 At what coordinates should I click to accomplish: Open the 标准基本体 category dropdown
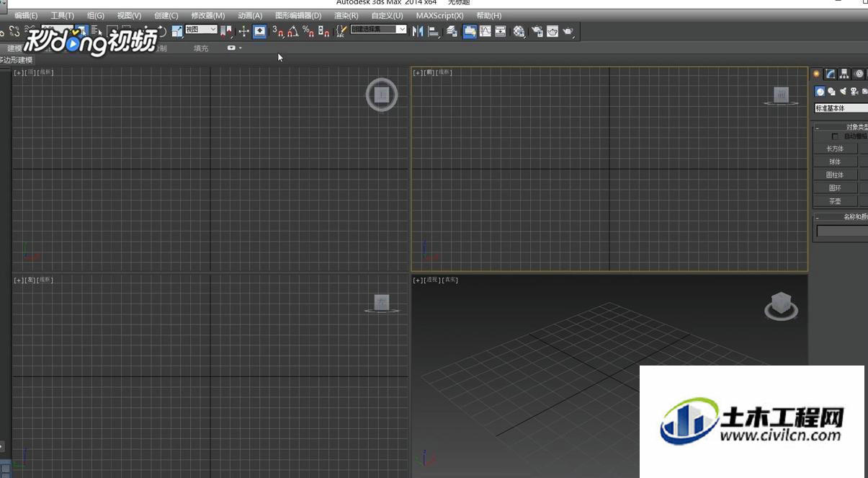pyautogui.click(x=841, y=108)
